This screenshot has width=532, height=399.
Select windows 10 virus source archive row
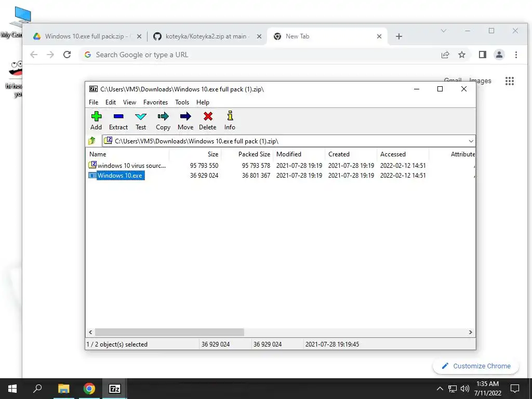click(x=280, y=165)
